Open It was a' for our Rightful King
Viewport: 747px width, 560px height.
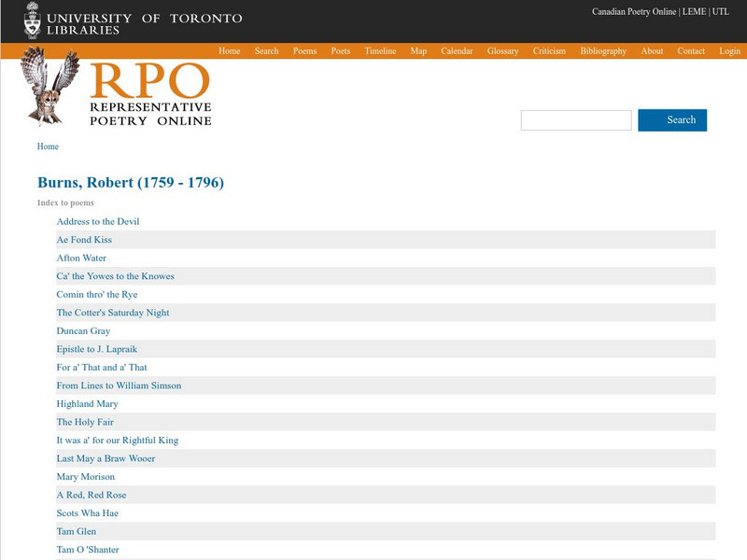click(118, 440)
